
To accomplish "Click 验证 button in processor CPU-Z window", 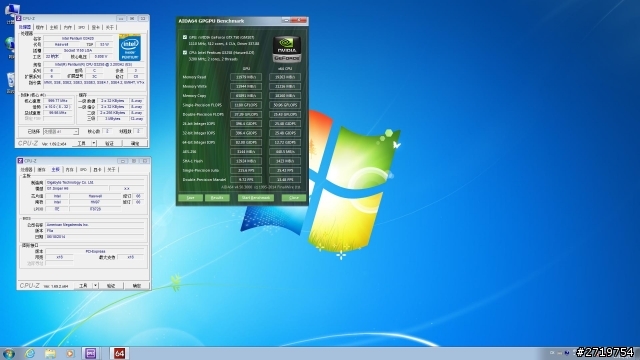I will click(x=109, y=143).
